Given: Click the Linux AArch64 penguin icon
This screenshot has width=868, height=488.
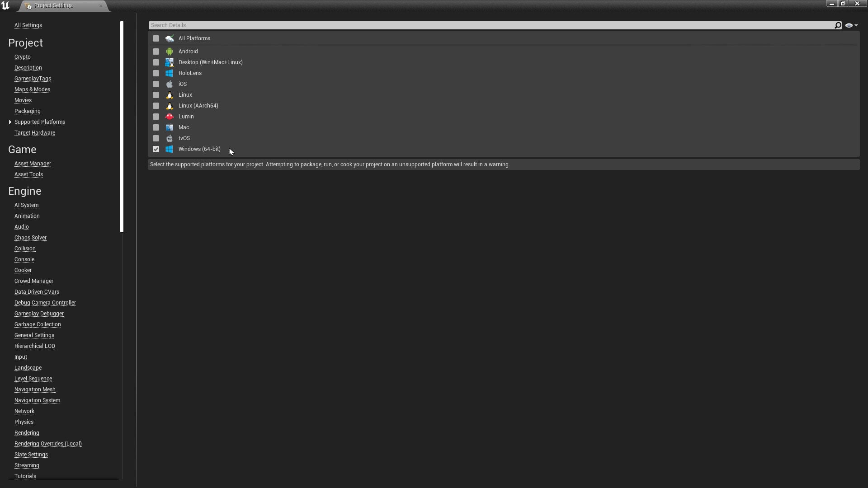Looking at the screenshot, I should [x=170, y=106].
